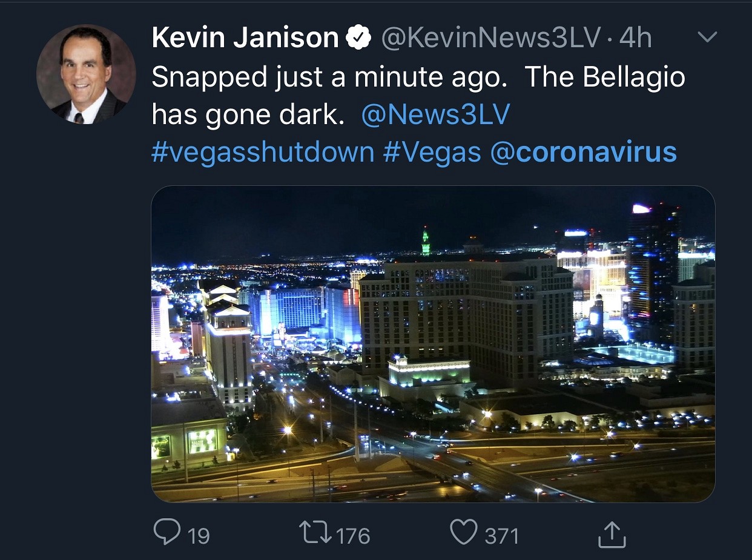Follow the #Vegas hashtag link
The height and width of the screenshot is (560, 752).
point(432,153)
